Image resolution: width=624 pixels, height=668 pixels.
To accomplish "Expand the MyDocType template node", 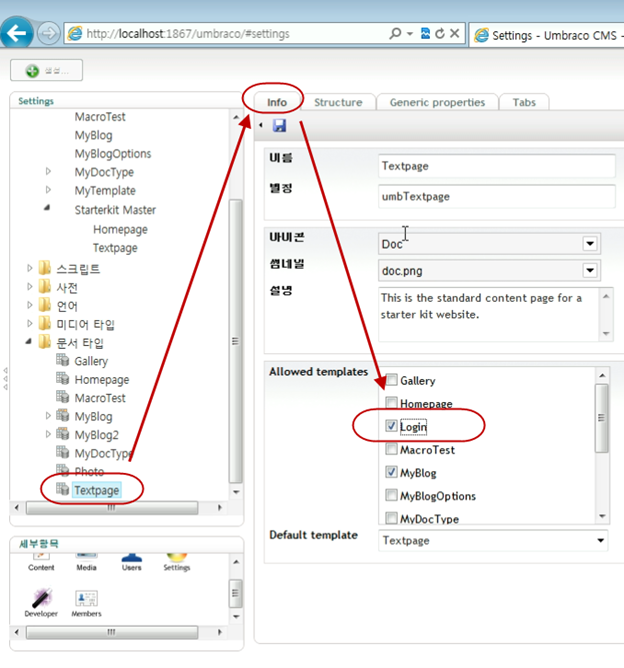I will point(48,171).
